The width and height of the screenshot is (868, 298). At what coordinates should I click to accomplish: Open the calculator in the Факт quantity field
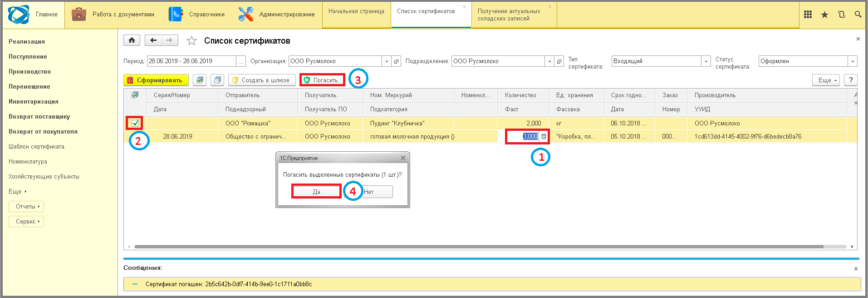pos(544,136)
